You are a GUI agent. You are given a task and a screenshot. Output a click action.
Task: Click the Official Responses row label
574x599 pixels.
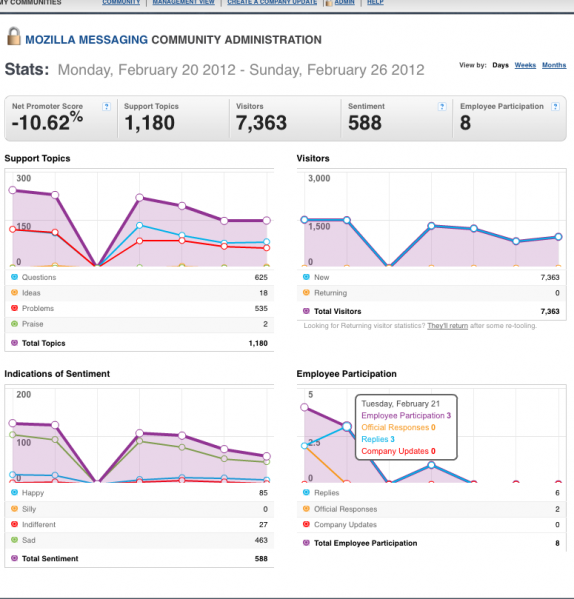(345, 509)
